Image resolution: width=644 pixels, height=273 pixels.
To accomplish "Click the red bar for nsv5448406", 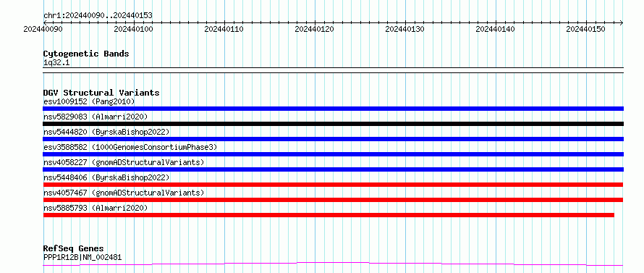I will click(333, 185).
